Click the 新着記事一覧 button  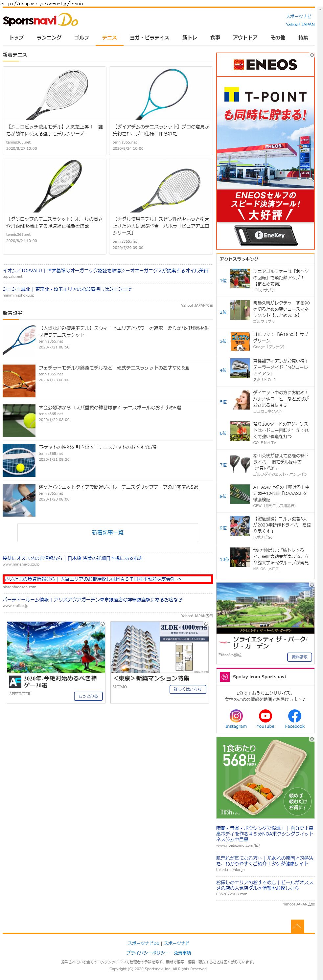click(x=108, y=532)
